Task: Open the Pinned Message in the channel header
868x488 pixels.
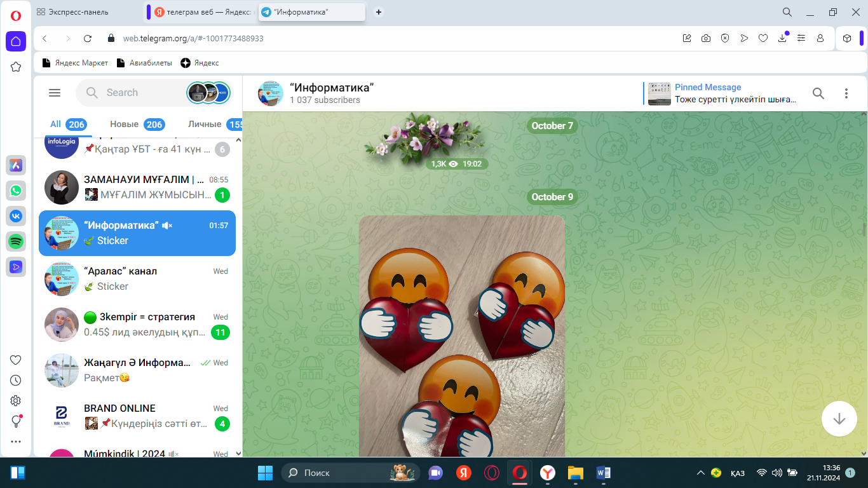Action: [x=722, y=93]
